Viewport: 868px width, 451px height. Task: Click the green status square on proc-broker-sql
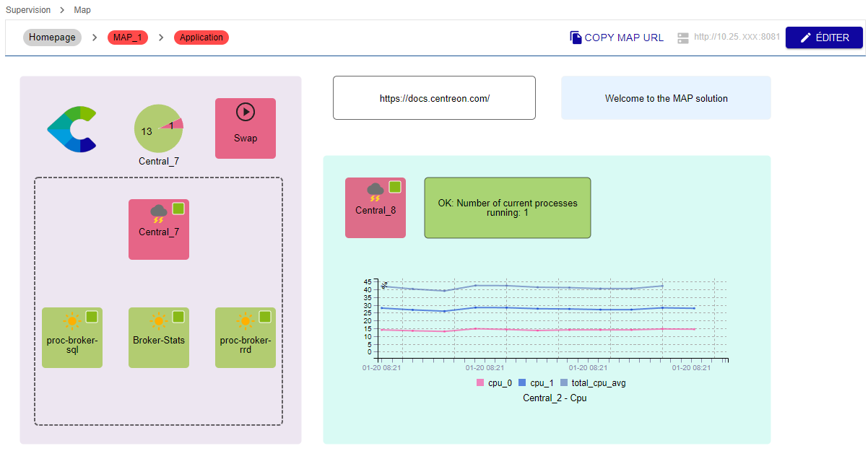(x=92, y=317)
